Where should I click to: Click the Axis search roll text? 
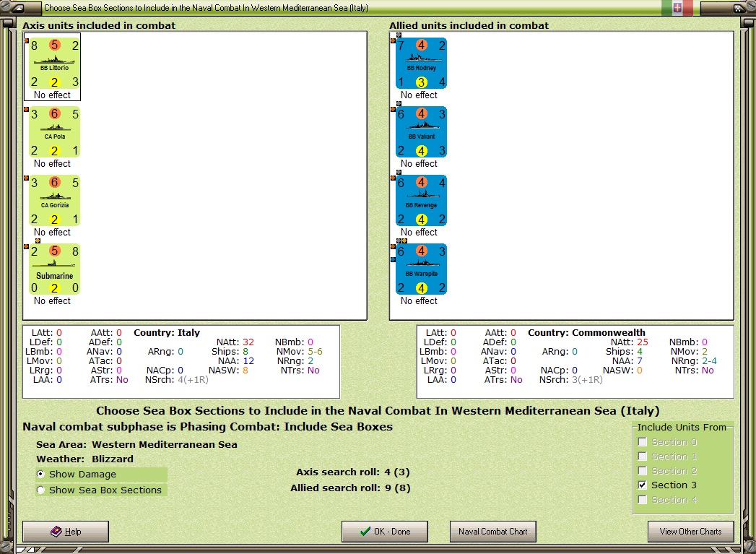click(353, 472)
